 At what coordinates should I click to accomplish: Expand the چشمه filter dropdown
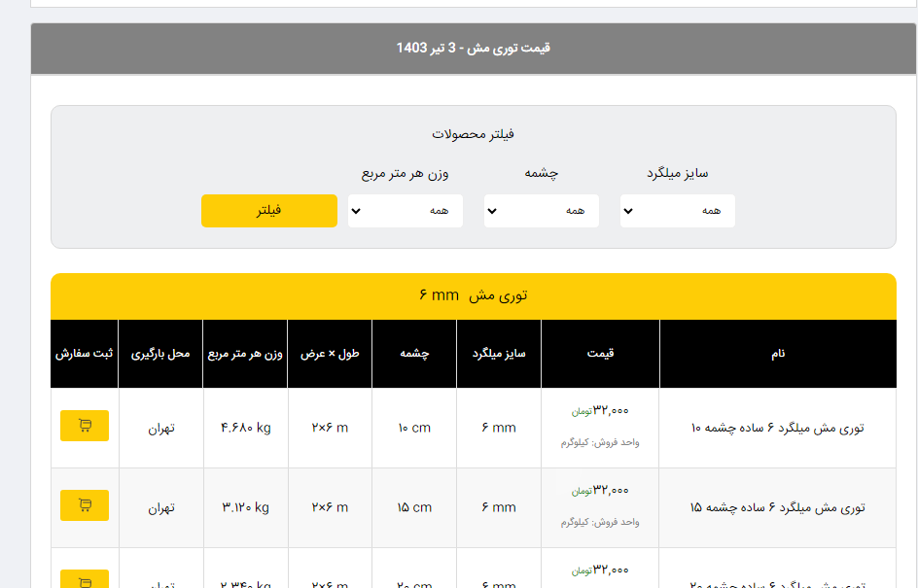pos(541,211)
